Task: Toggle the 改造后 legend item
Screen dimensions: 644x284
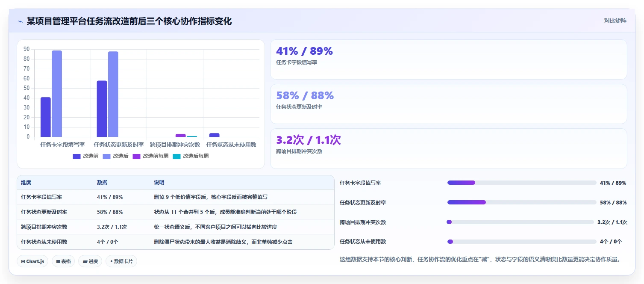Action: pyautogui.click(x=115, y=156)
